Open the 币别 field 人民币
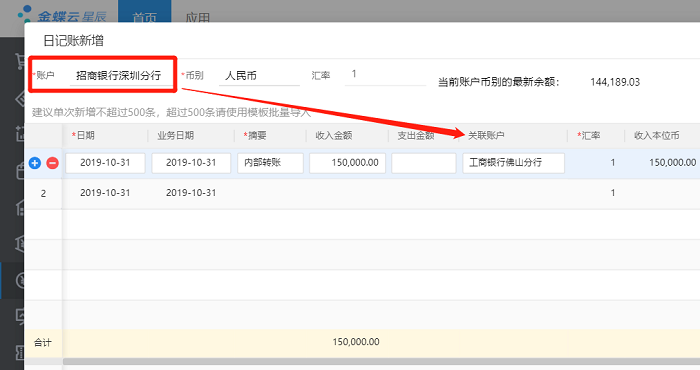This screenshot has height=370, width=700. 259,75
